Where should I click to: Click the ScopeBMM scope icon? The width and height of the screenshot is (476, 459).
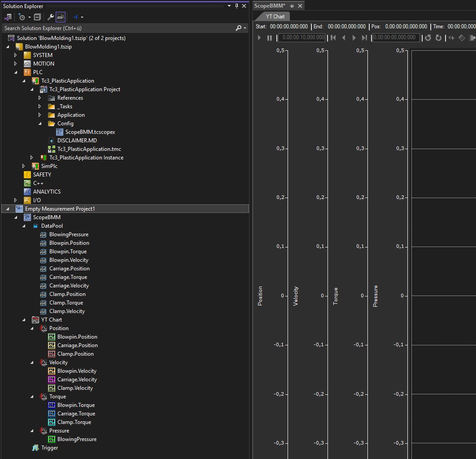point(27,217)
